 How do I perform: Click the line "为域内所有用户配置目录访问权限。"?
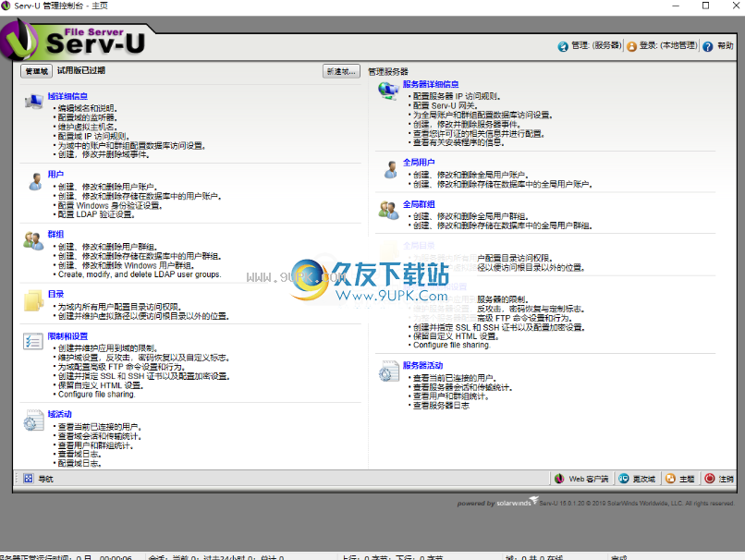(120, 307)
